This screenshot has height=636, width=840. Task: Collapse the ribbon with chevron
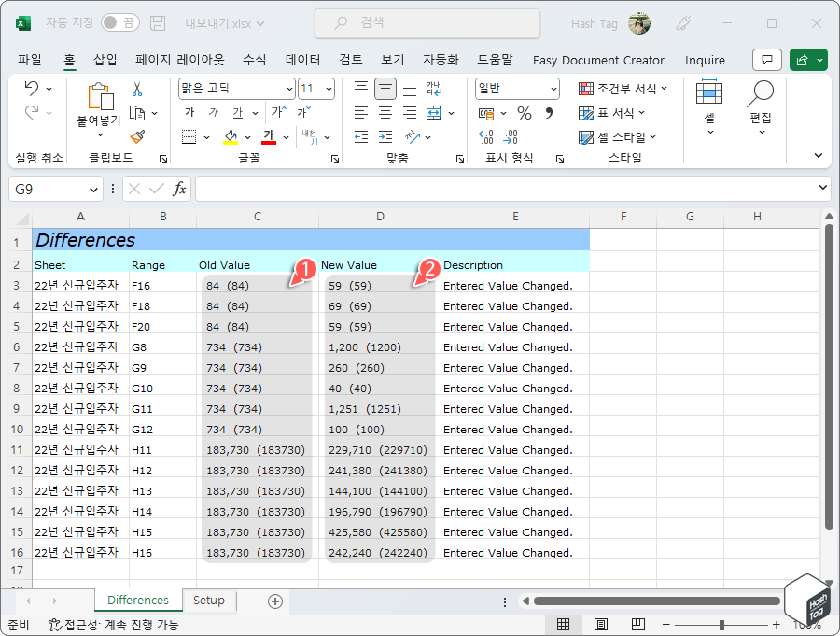[x=818, y=156]
